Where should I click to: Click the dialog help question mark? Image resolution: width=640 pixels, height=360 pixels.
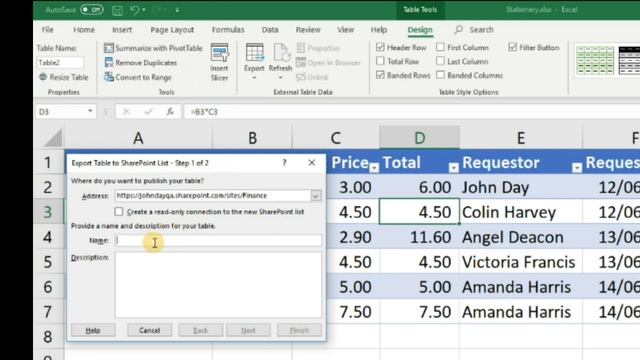(x=284, y=162)
